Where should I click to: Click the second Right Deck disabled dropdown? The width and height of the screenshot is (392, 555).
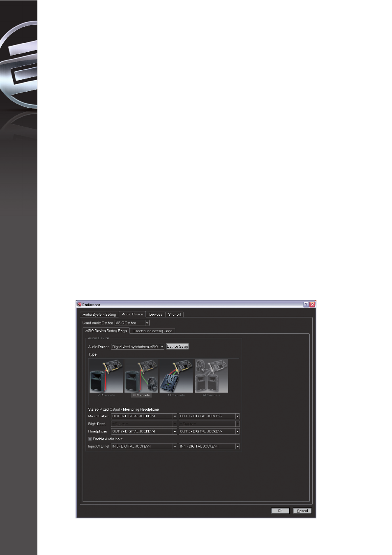coord(209,423)
